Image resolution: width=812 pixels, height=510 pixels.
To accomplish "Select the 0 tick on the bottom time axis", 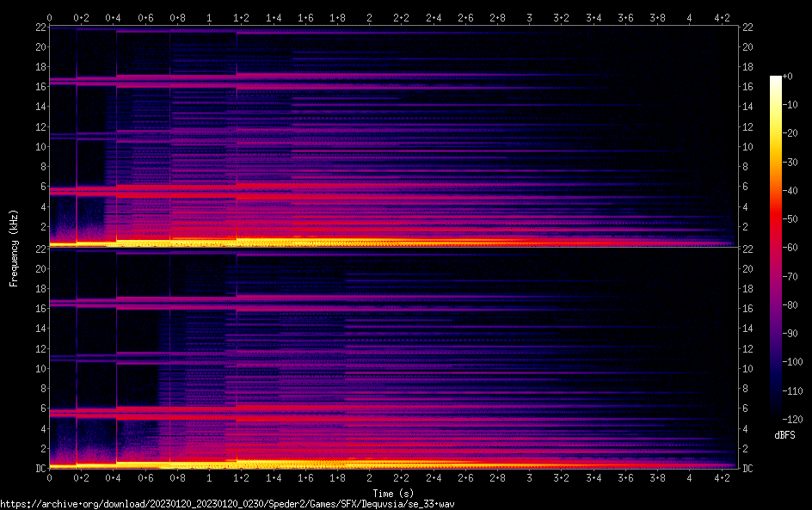I will point(49,477).
